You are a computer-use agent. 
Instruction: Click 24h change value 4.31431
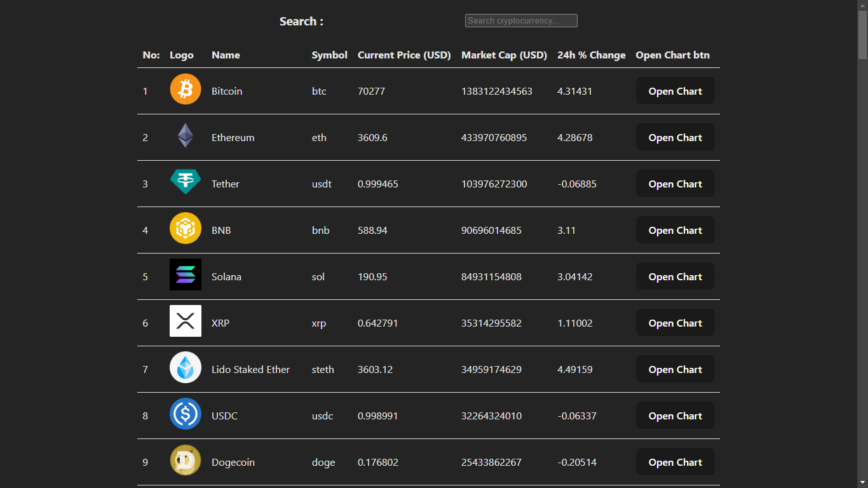574,91
